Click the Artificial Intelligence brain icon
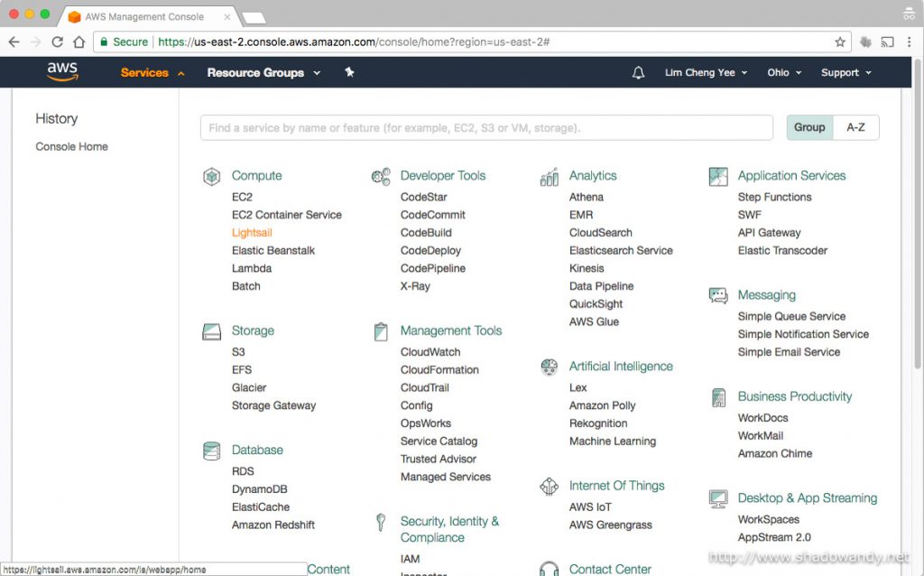The height and width of the screenshot is (576, 924). [x=550, y=367]
